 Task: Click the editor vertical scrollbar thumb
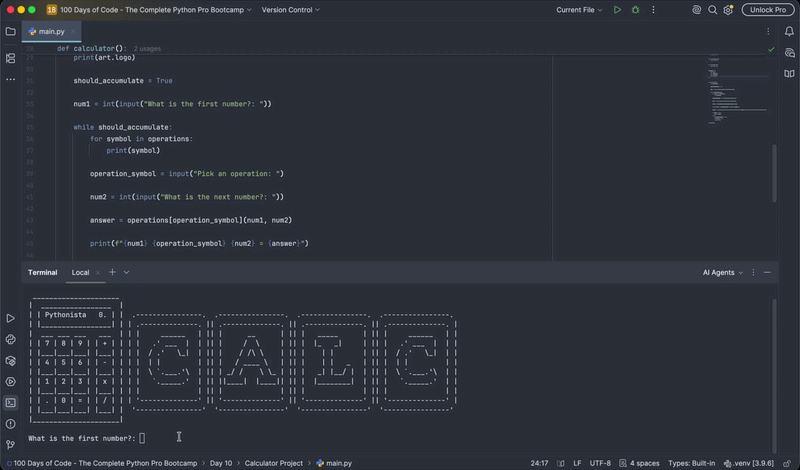[774, 174]
